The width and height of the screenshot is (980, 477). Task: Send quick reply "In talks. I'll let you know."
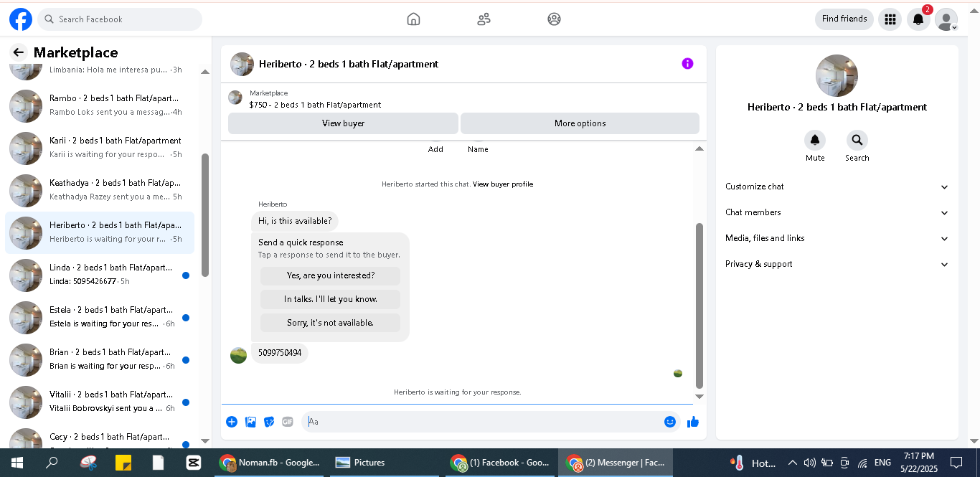330,299
